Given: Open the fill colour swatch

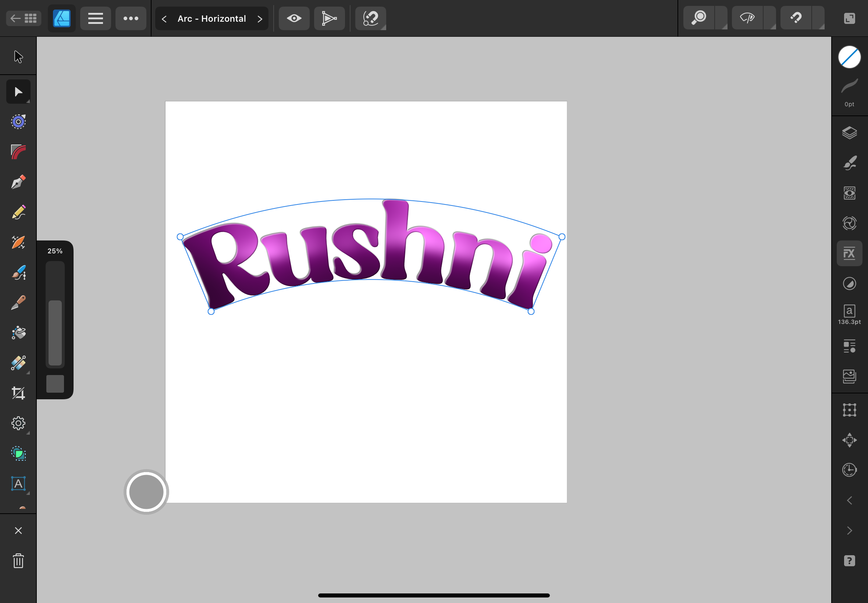Looking at the screenshot, I should 850,57.
